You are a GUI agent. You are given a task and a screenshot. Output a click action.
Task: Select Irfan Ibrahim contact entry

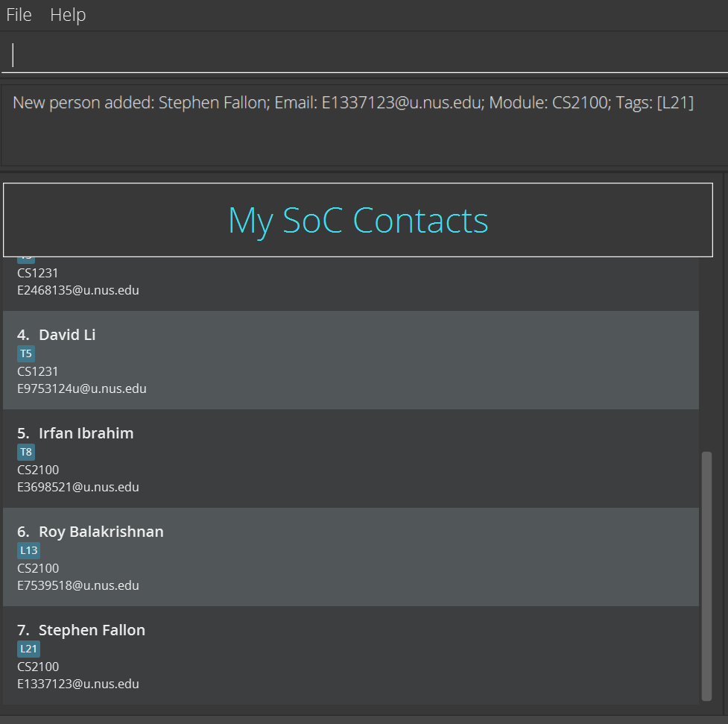[350, 458]
